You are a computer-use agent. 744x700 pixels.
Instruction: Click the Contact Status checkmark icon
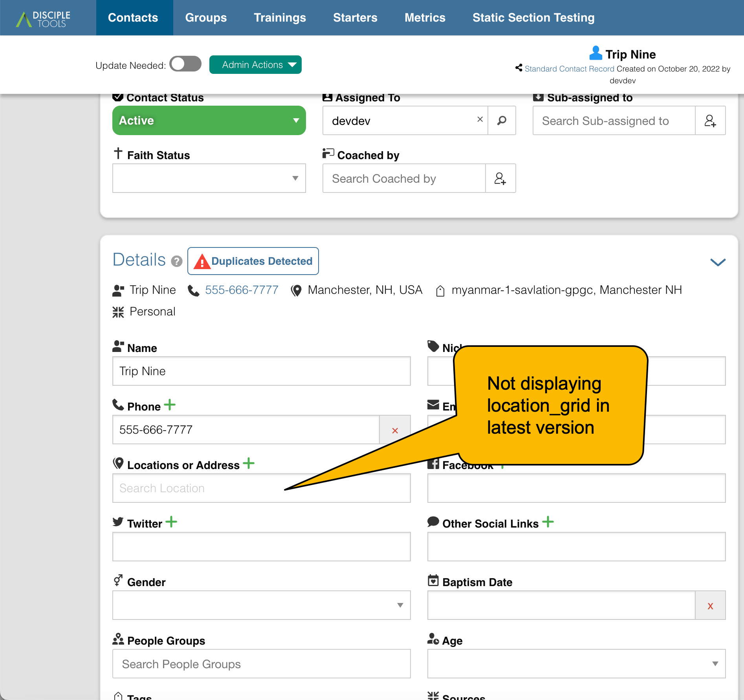pyautogui.click(x=118, y=97)
